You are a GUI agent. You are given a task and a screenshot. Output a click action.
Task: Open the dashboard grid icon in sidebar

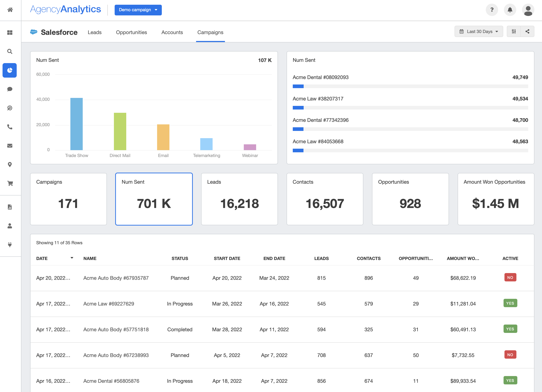10,32
